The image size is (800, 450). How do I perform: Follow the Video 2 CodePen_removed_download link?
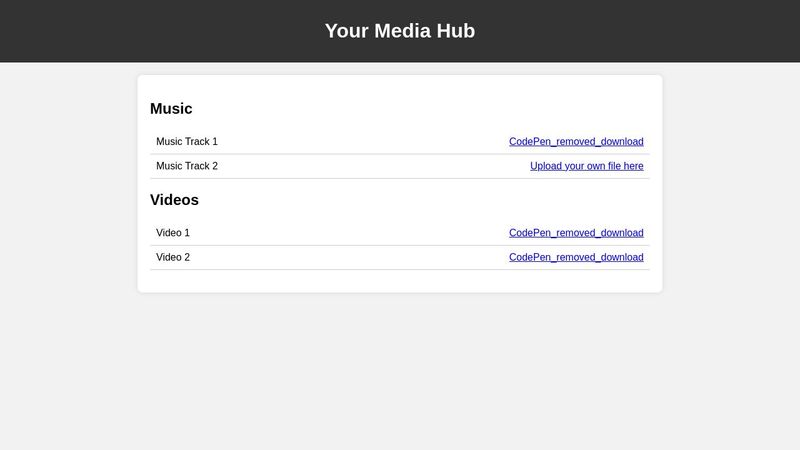(576, 257)
